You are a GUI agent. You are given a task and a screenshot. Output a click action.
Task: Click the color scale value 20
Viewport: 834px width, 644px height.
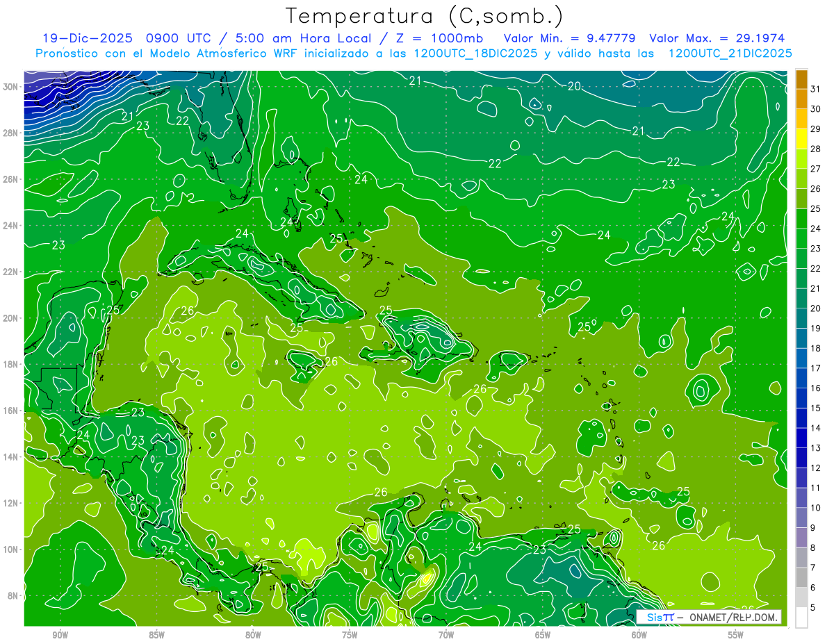point(815,308)
